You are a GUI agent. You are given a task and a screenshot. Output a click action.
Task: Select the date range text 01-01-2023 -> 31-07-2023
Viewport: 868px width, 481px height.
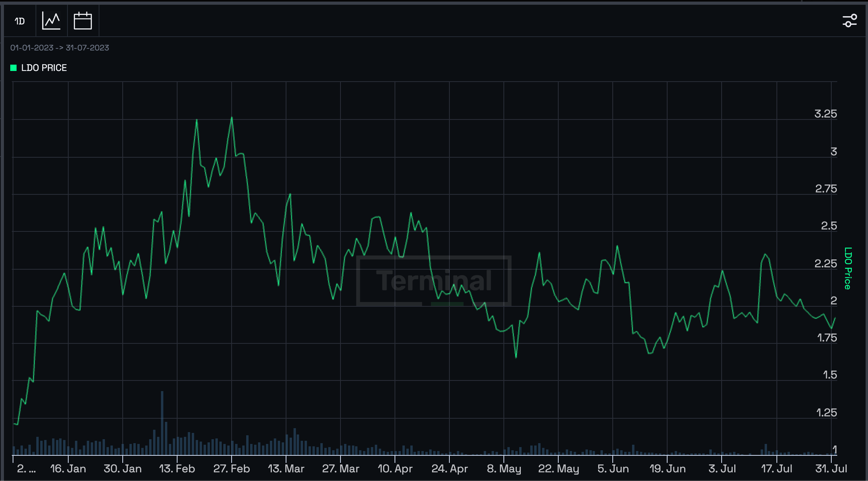pyautogui.click(x=60, y=48)
